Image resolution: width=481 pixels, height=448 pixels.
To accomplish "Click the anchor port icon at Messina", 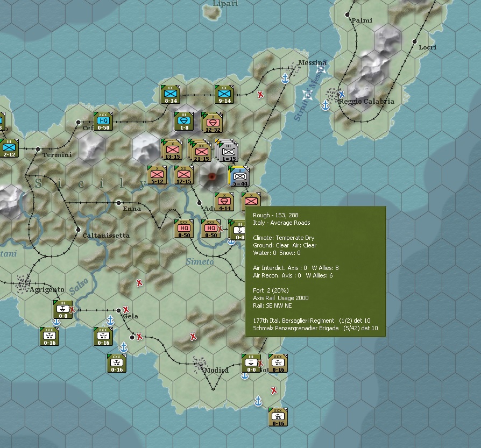I will [285, 78].
